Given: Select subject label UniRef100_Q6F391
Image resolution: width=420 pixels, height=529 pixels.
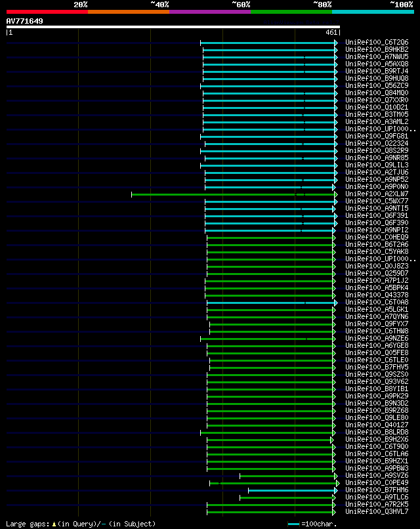Looking at the screenshot, I should pyautogui.click(x=377, y=215).
